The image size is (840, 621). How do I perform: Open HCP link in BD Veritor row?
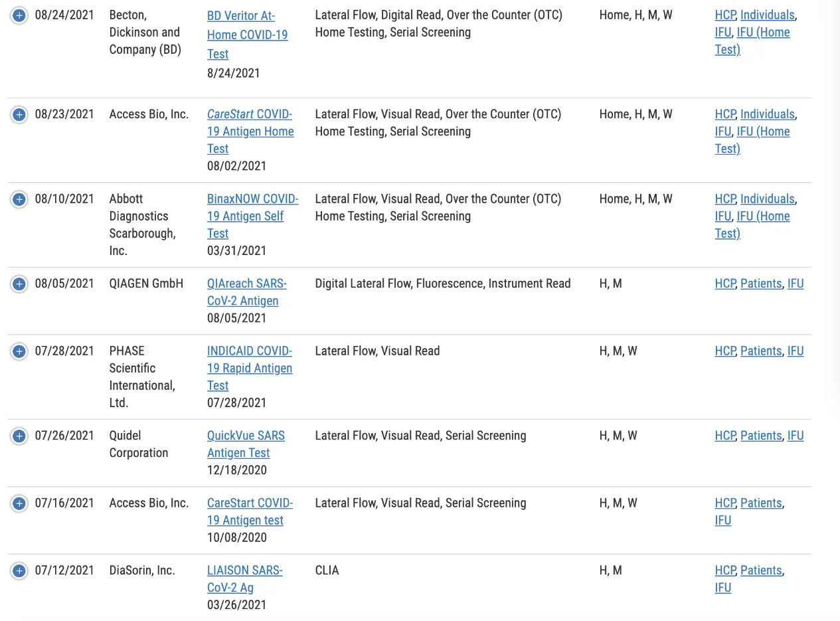[725, 15]
